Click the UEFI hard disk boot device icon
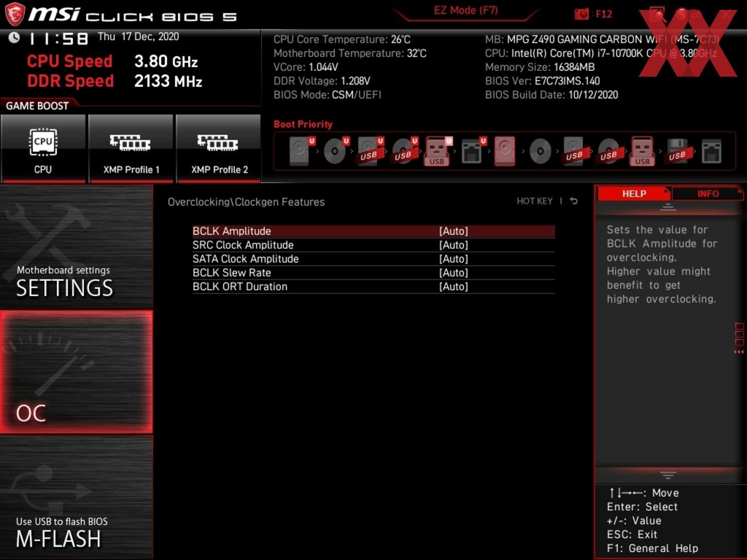 click(301, 151)
